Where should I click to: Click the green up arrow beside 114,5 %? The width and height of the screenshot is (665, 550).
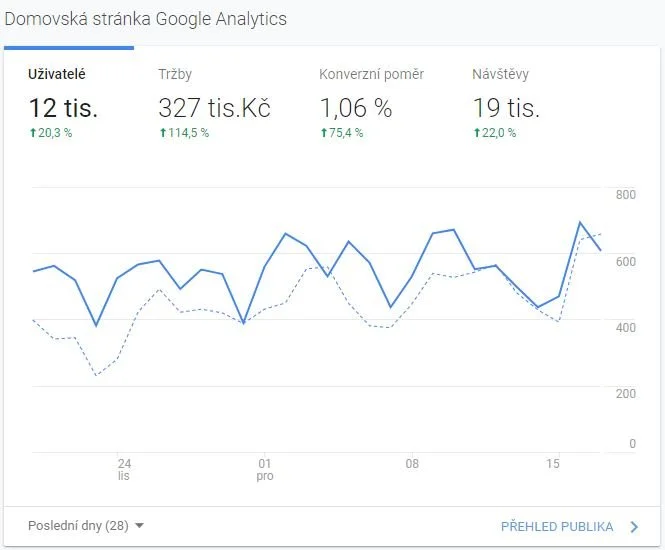point(163,133)
